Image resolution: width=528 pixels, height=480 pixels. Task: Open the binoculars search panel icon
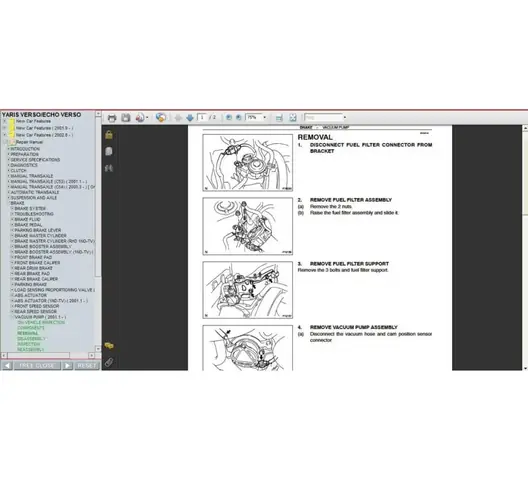[108, 168]
